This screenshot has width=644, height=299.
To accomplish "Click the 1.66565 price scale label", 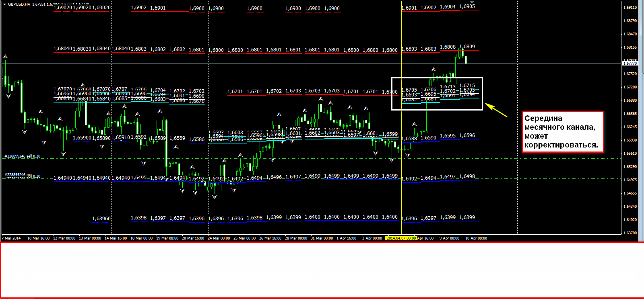I will point(630,113).
